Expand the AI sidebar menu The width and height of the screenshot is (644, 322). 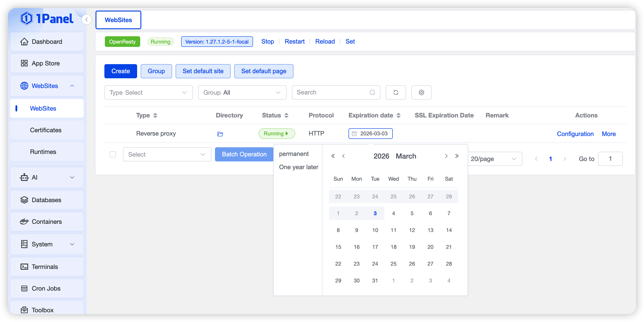coord(47,178)
